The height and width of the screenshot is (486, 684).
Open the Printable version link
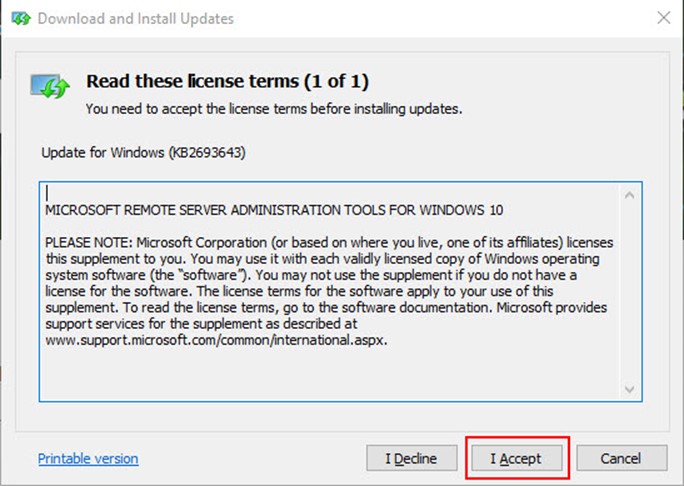[x=88, y=459]
